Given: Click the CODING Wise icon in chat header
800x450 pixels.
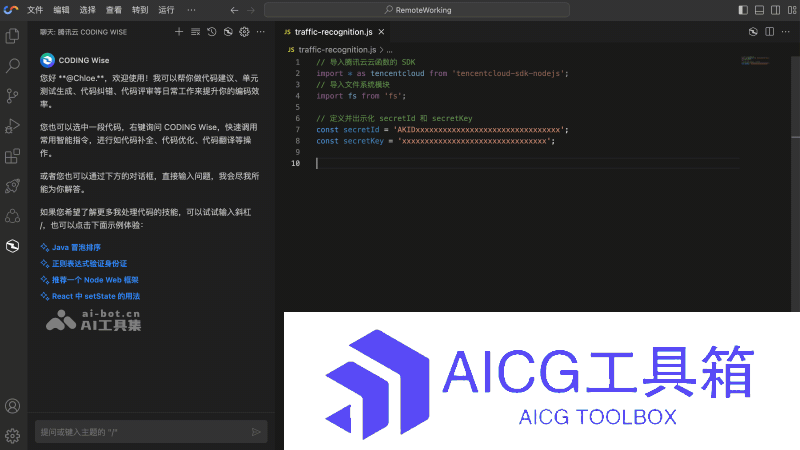Looking at the screenshot, I should pyautogui.click(x=228, y=32).
